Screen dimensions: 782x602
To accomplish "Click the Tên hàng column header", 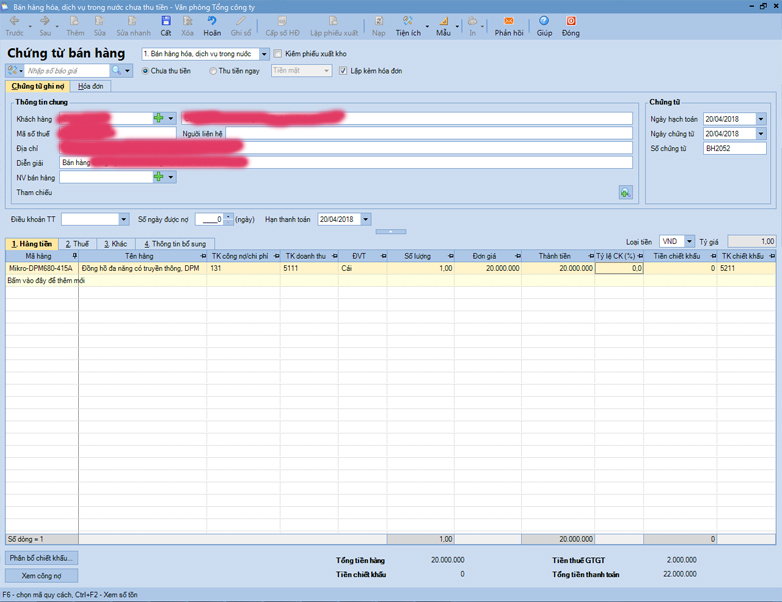I will point(143,256).
